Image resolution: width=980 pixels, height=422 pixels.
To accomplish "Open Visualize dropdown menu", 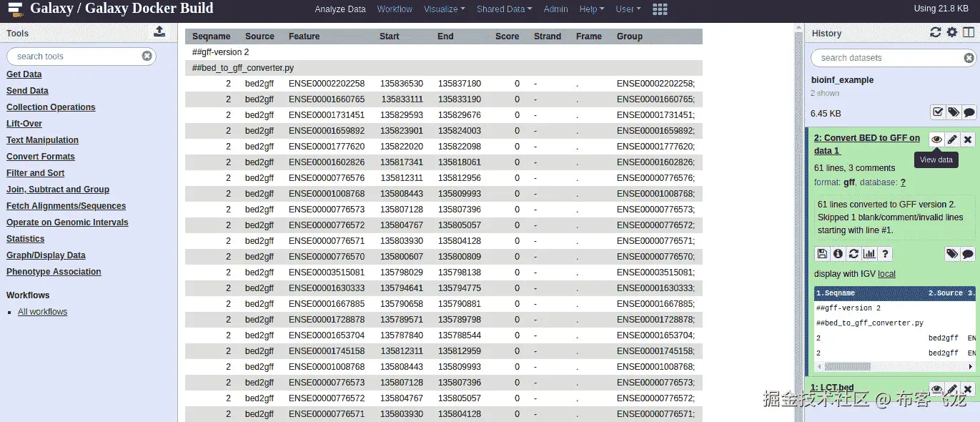I will [x=444, y=9].
